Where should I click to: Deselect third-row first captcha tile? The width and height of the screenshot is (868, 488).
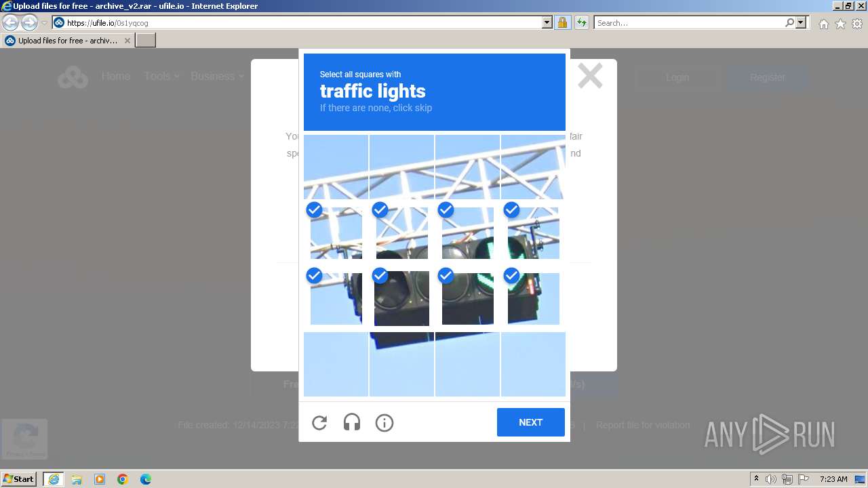[x=336, y=298]
